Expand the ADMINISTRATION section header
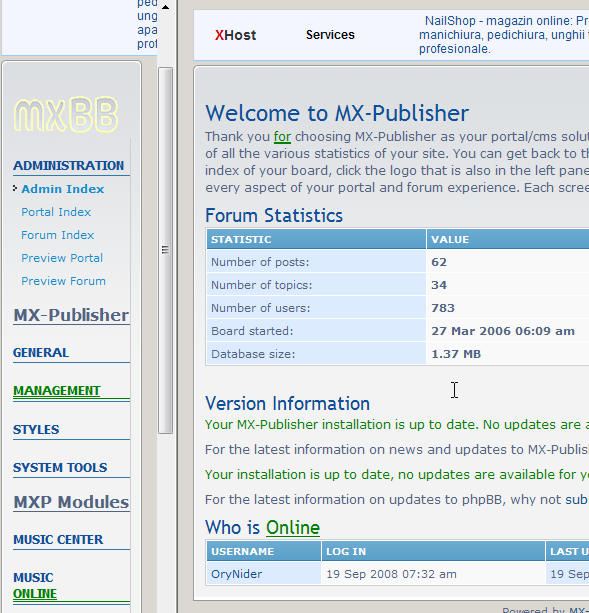 click(x=68, y=166)
